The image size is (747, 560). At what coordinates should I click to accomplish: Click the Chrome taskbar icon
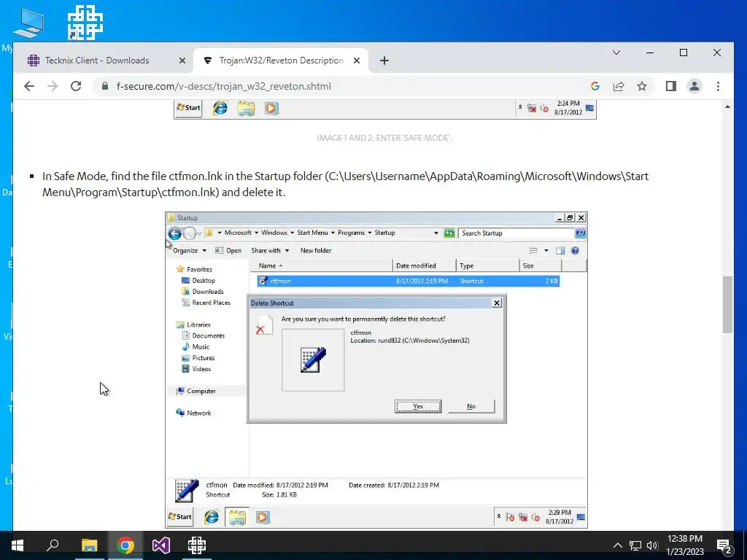tap(125, 545)
